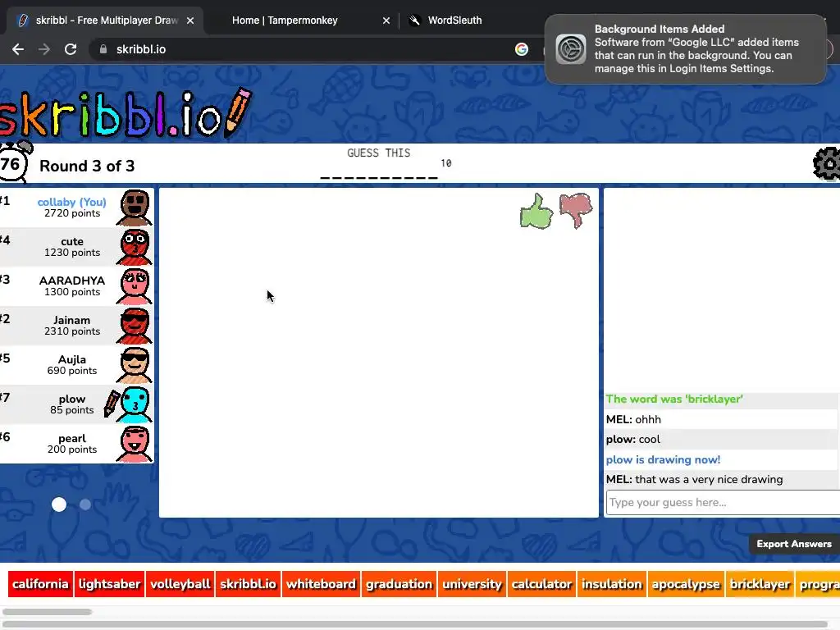The image size is (840, 630).
Task: Click the 'Background Items Added' notification title
Action: pos(659,29)
